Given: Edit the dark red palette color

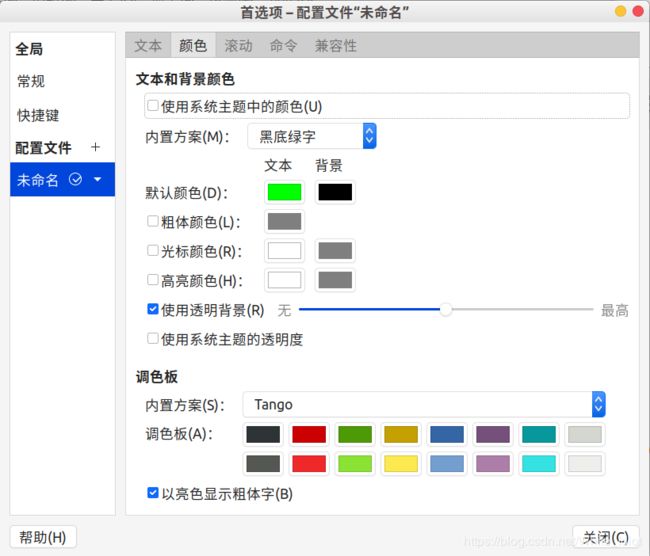Looking at the screenshot, I should point(309,435).
